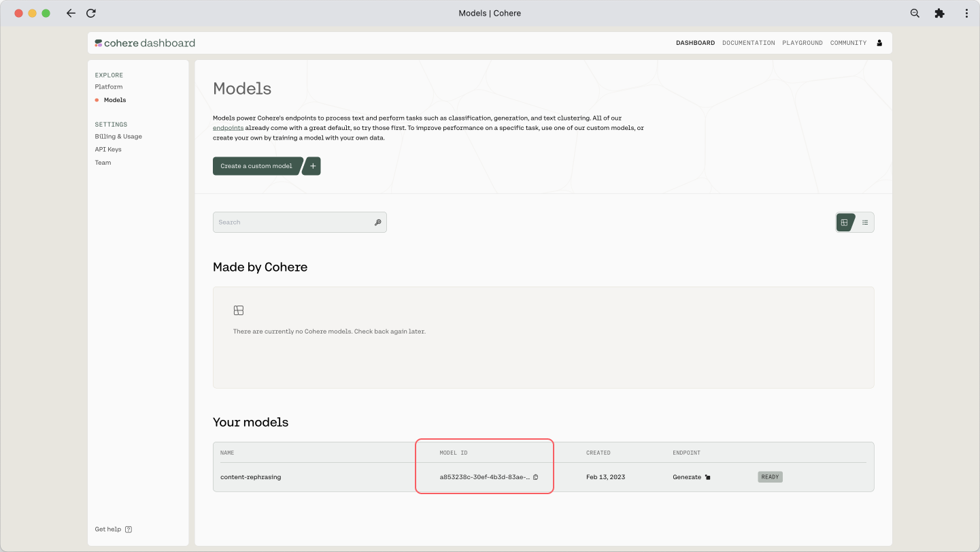Open the user profile icon
980x552 pixels.
point(879,43)
